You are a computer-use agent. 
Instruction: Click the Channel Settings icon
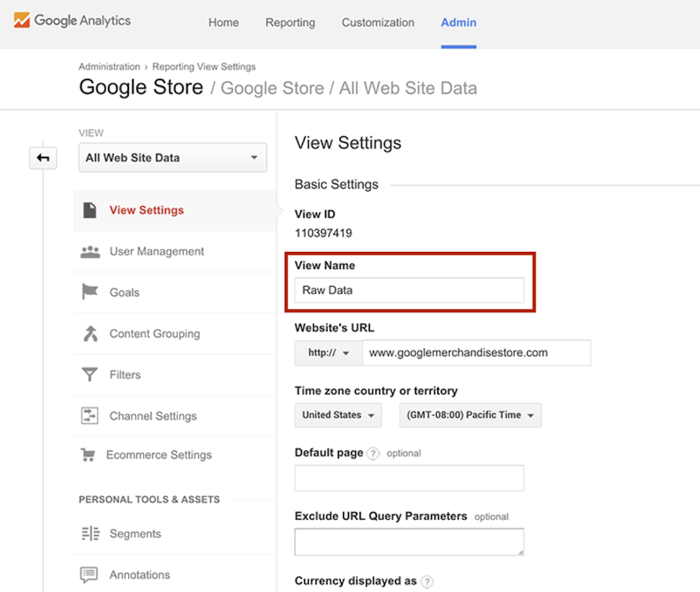[90, 415]
